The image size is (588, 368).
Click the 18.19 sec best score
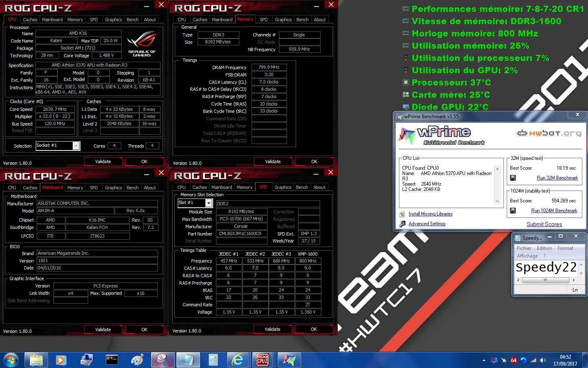coord(566,168)
